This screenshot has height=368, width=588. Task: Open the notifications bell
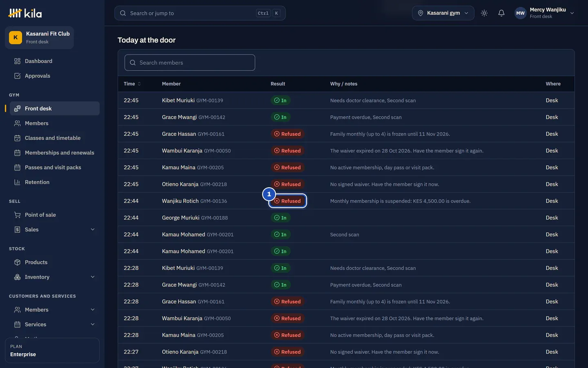pyautogui.click(x=501, y=13)
